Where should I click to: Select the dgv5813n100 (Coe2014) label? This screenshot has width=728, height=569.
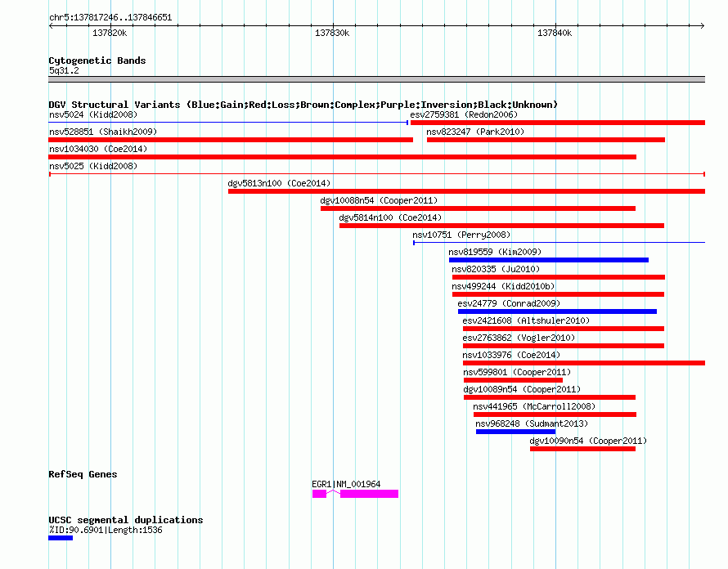[279, 183]
